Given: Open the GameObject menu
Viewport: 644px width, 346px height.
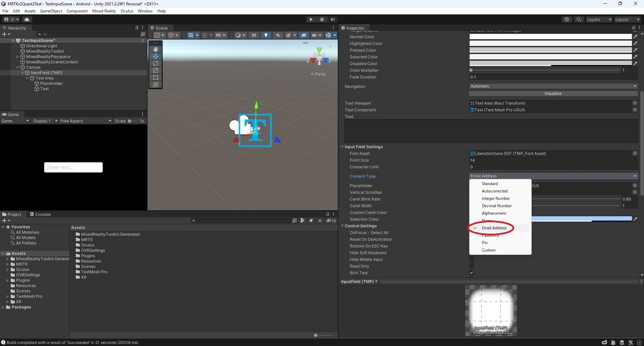Looking at the screenshot, I should (x=50, y=11).
